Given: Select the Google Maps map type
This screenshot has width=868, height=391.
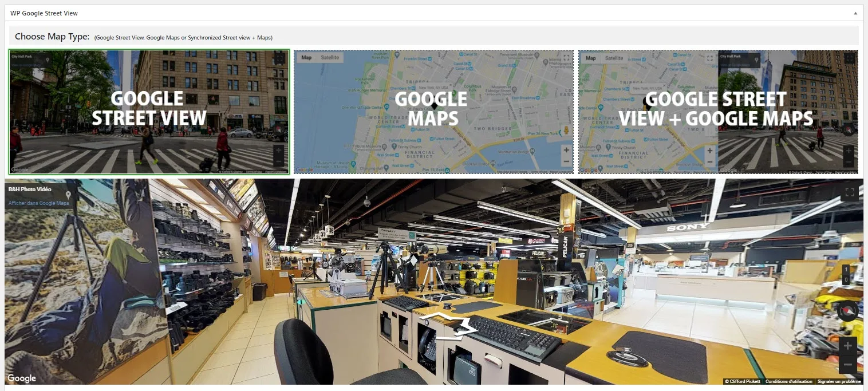Looking at the screenshot, I should click(433, 112).
